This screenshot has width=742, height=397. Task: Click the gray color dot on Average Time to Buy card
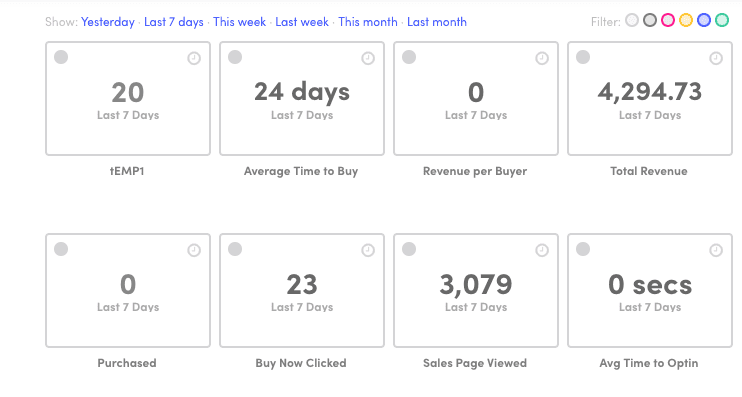235,57
